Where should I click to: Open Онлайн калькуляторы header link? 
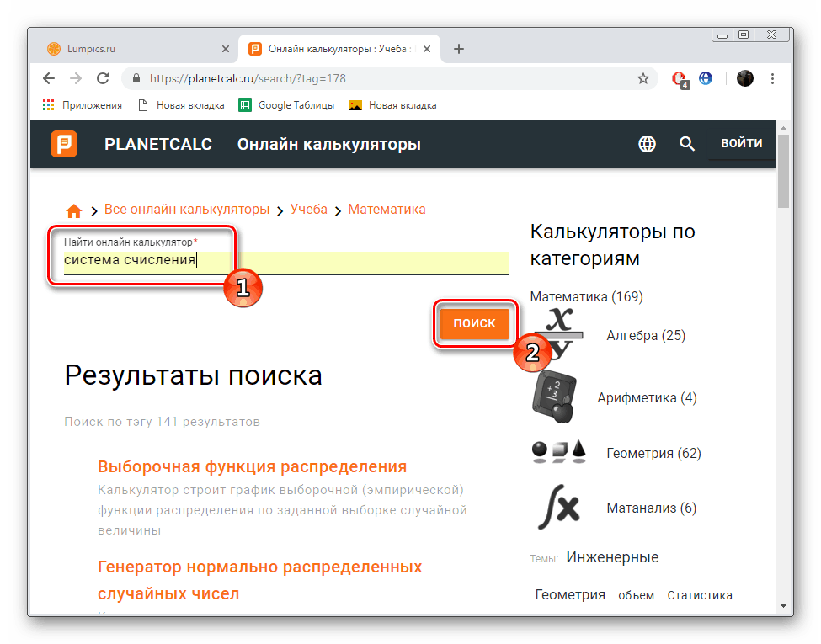point(328,144)
